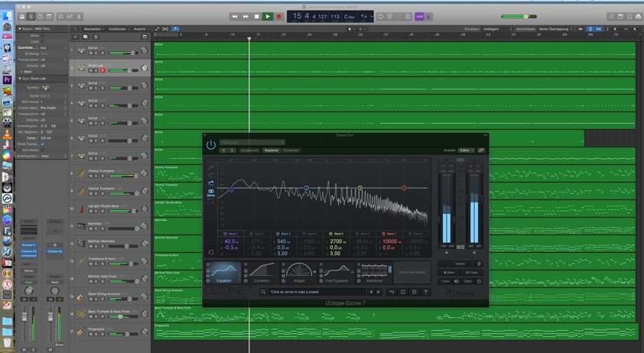Screen dimensions: 644x353
Task: Toggle the metronome click button
Action: tap(428, 16)
